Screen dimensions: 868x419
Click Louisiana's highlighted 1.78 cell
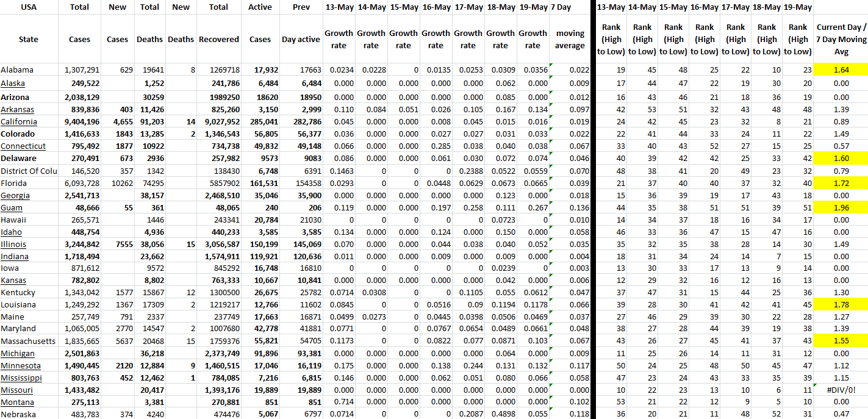(841, 304)
